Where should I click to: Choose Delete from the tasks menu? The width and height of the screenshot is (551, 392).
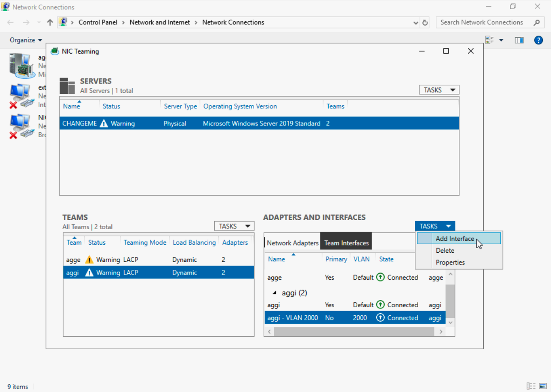click(459, 251)
